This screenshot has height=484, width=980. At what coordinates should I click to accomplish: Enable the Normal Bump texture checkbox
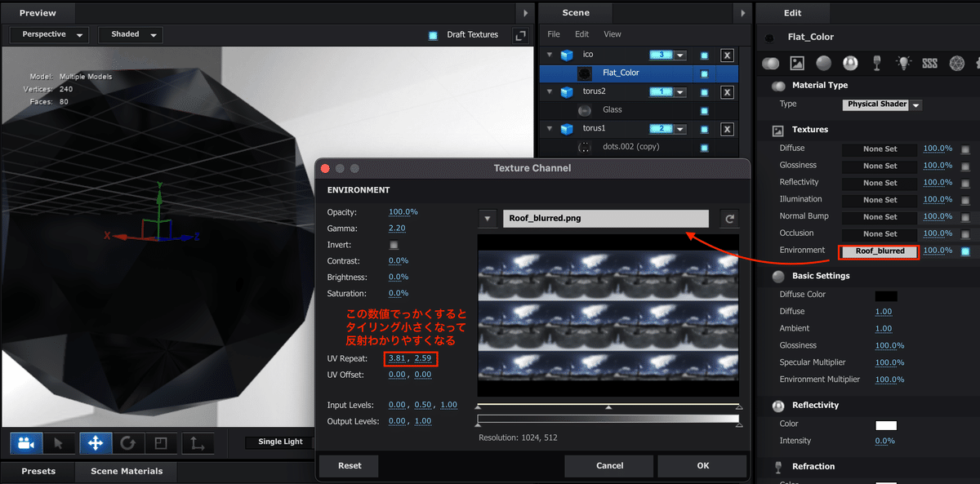(965, 217)
